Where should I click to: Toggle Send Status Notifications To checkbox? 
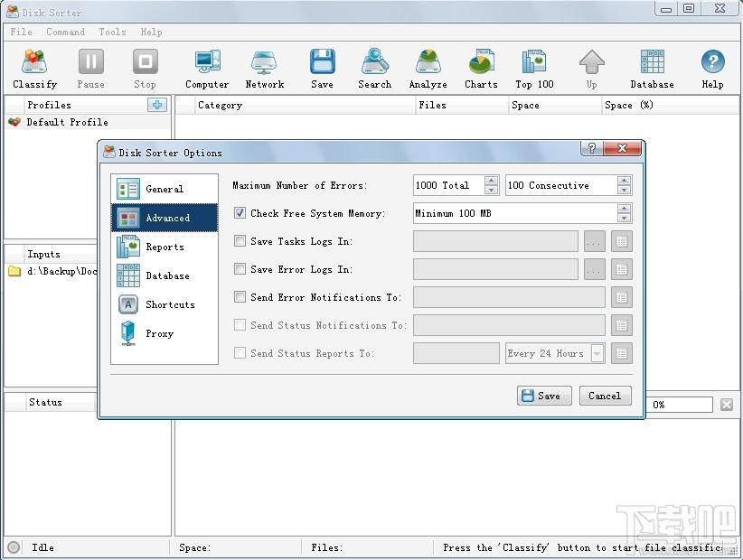pos(240,325)
